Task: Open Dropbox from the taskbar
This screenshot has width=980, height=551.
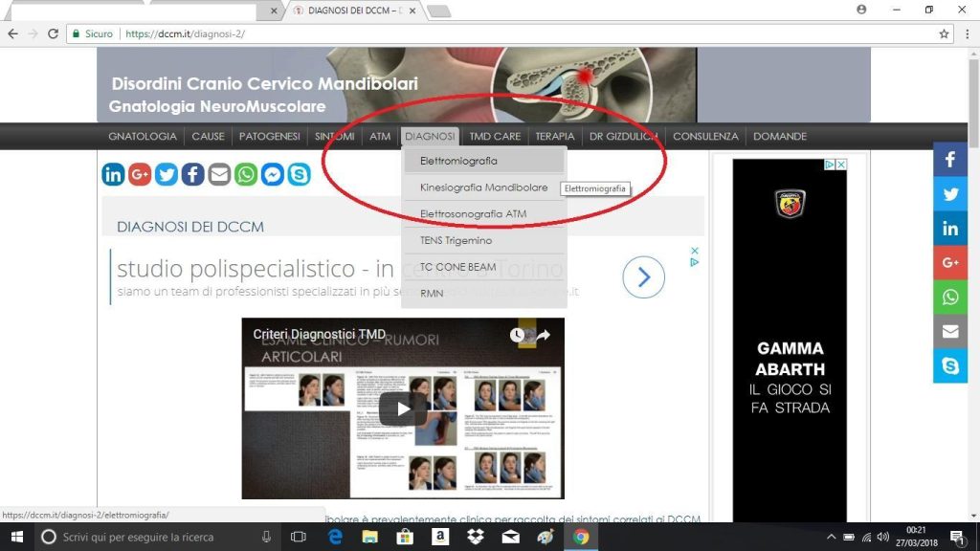Action: coord(475,537)
